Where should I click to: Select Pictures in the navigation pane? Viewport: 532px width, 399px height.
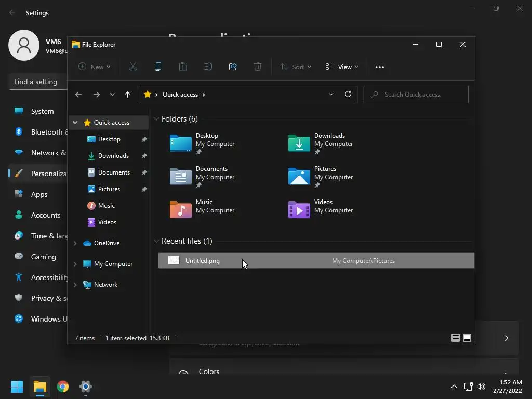109,189
